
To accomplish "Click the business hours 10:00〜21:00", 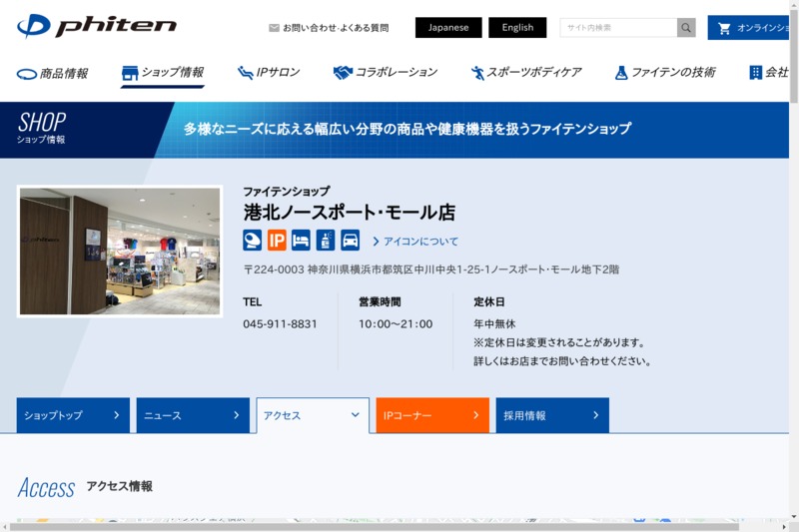I will (396, 324).
